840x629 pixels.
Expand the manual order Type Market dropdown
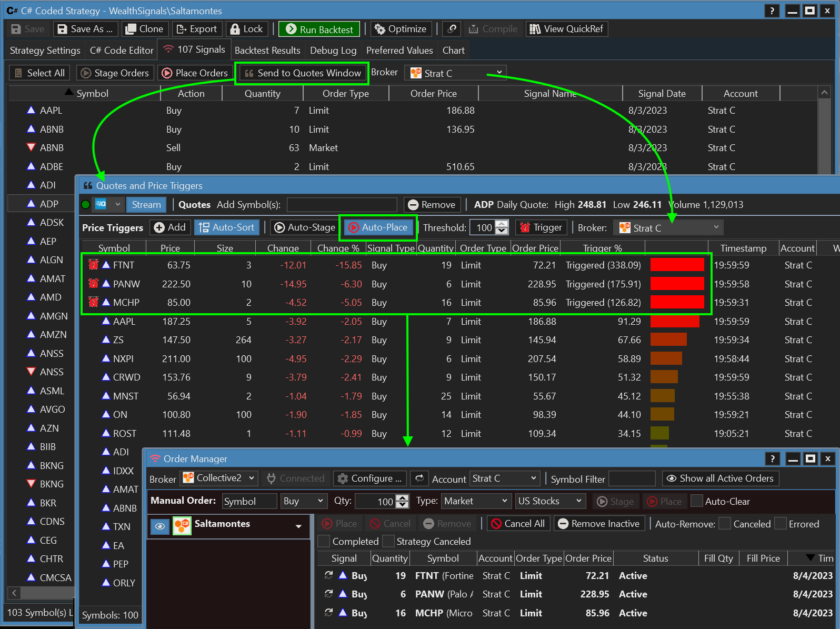[x=476, y=501]
